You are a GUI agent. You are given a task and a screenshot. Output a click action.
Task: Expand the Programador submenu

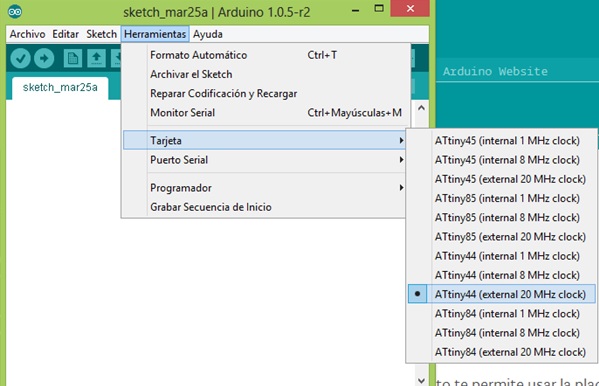[264, 188]
